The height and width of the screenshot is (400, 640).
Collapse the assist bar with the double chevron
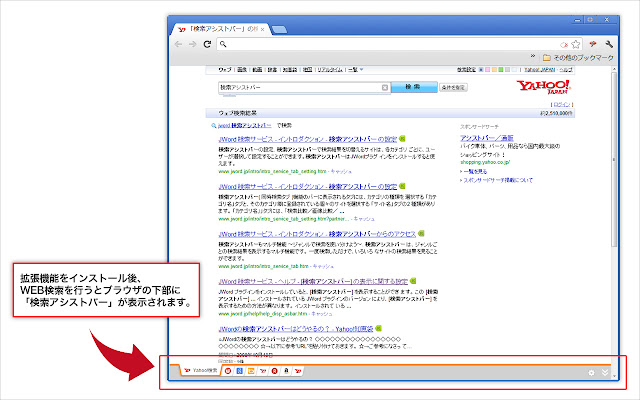605,372
